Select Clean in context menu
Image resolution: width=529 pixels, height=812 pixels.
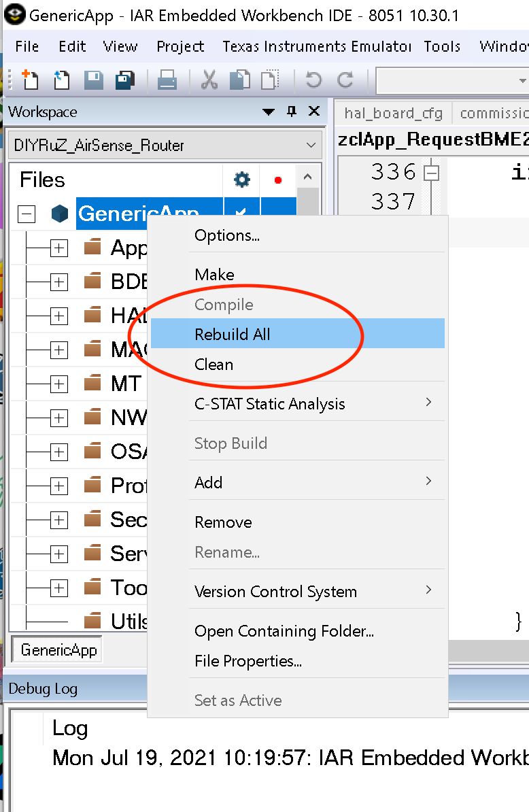point(298,365)
